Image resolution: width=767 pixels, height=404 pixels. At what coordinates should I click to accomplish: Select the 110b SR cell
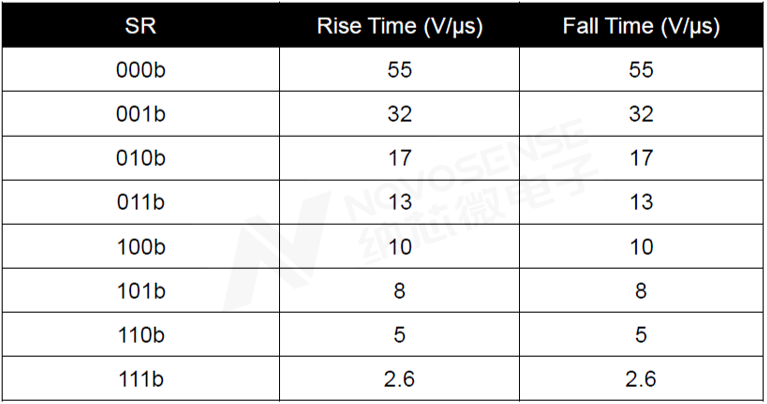point(141,335)
